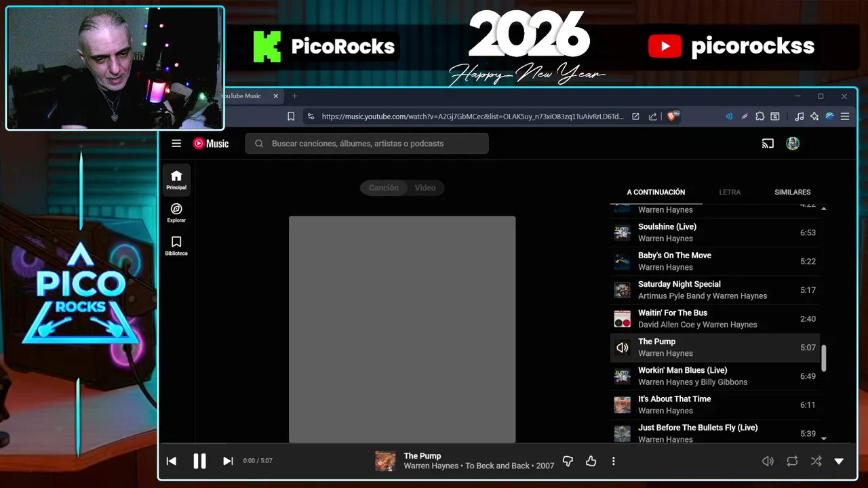Open Warren Haynes artist link in player bar
This screenshot has height=488, width=868.
coord(431,466)
